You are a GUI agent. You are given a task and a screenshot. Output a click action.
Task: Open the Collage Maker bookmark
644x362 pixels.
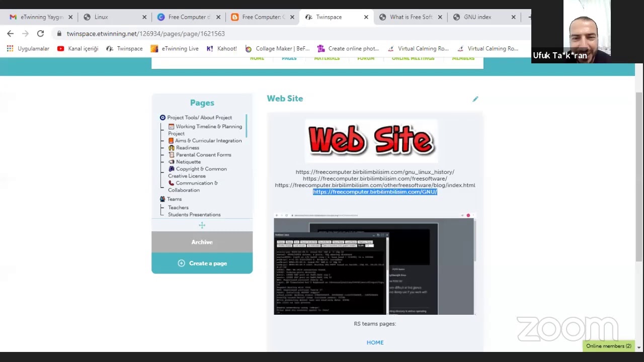point(278,49)
